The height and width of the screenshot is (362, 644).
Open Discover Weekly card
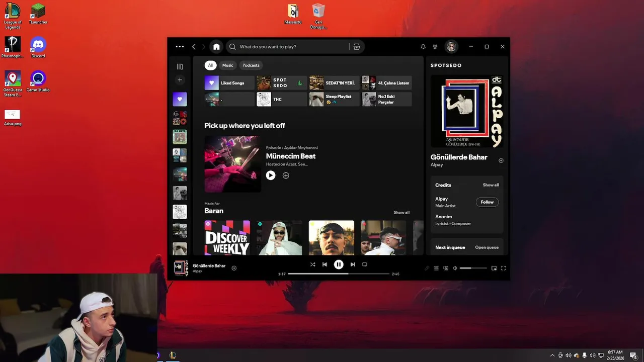227,238
